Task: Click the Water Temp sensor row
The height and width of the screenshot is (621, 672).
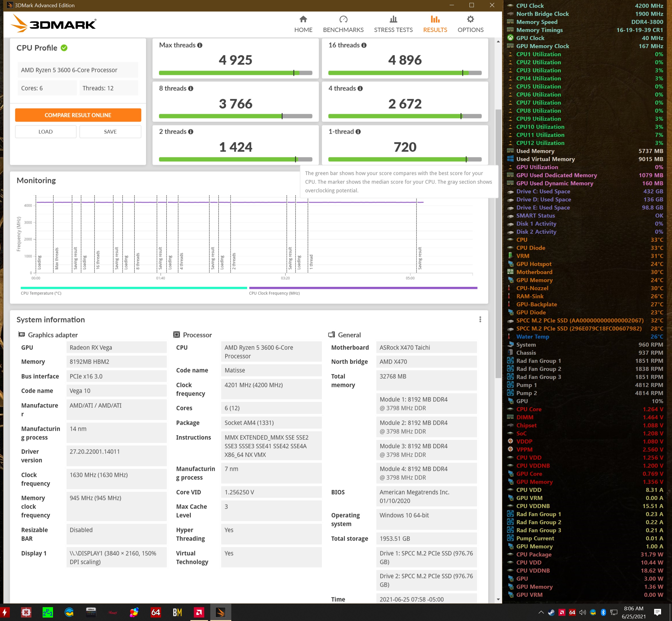Action: click(585, 336)
